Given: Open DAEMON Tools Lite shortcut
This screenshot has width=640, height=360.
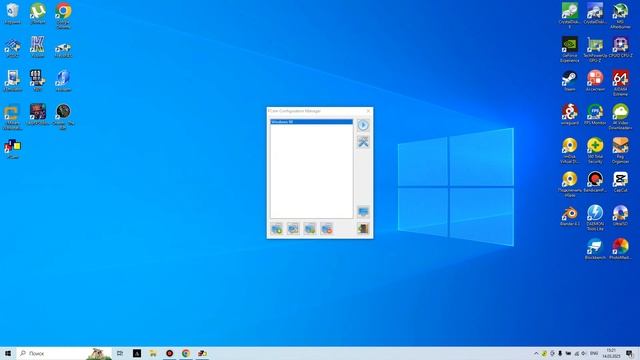Looking at the screenshot, I should (x=595, y=218).
